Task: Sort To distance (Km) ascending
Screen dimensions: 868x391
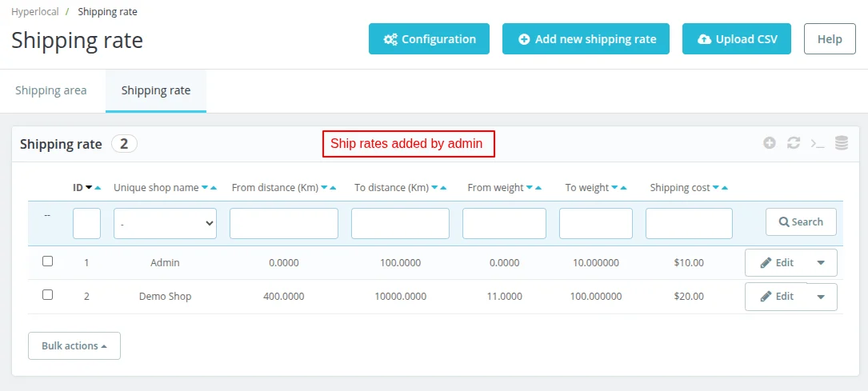Action: [443, 188]
